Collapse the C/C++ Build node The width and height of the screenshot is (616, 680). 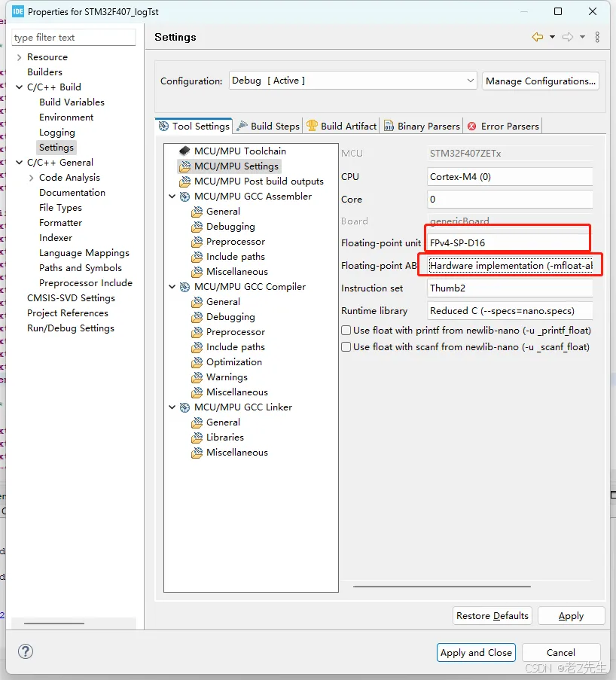click(19, 87)
